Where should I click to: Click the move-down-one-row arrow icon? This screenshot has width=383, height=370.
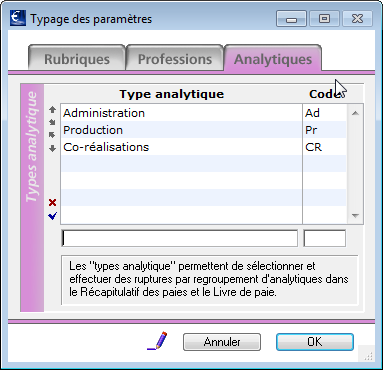coord(52,135)
